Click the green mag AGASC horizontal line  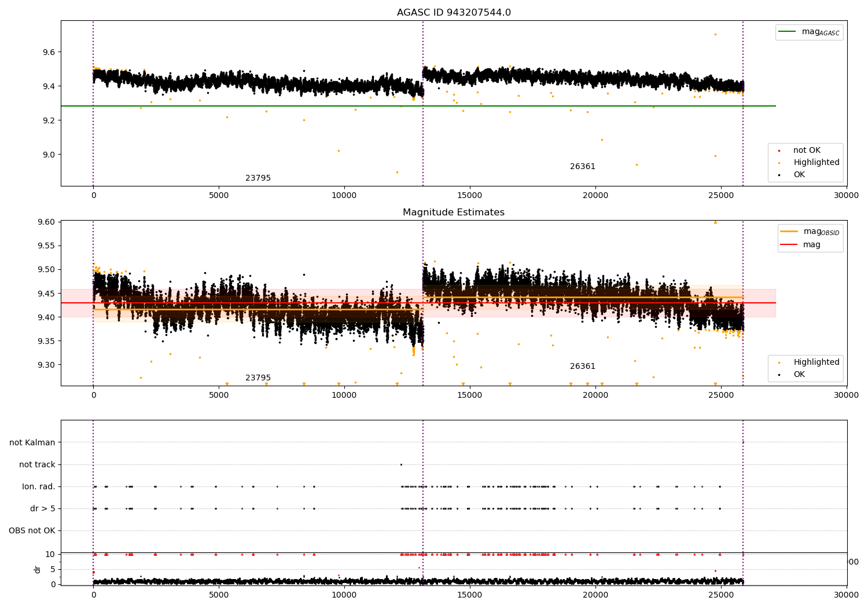coord(418,106)
